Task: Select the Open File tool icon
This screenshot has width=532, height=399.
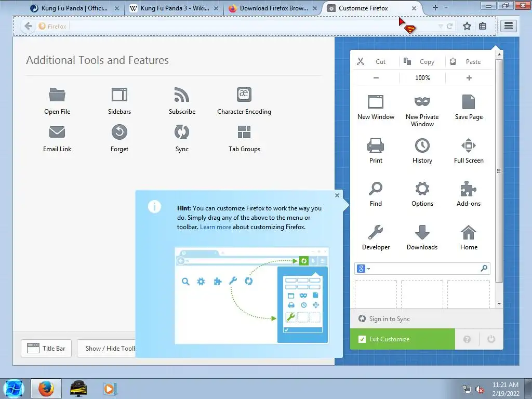Action: 57,95
